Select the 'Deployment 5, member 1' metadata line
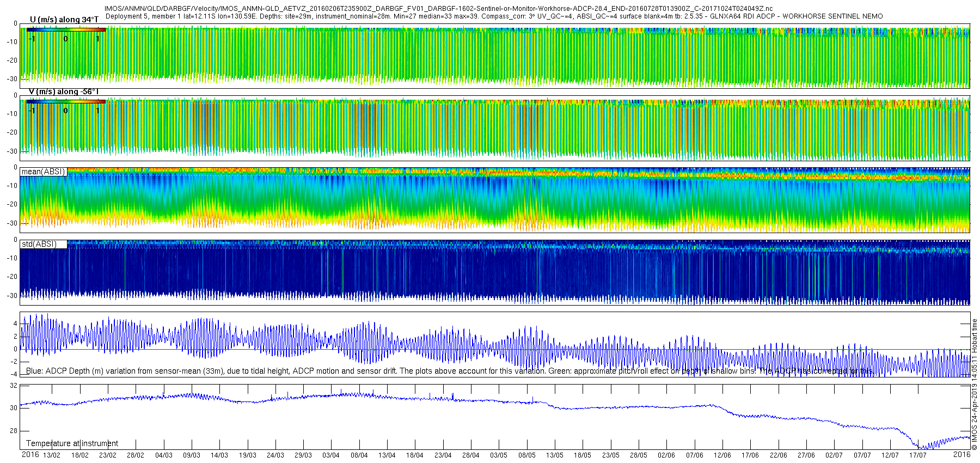Viewport: 980px width, 463px height. [494, 16]
